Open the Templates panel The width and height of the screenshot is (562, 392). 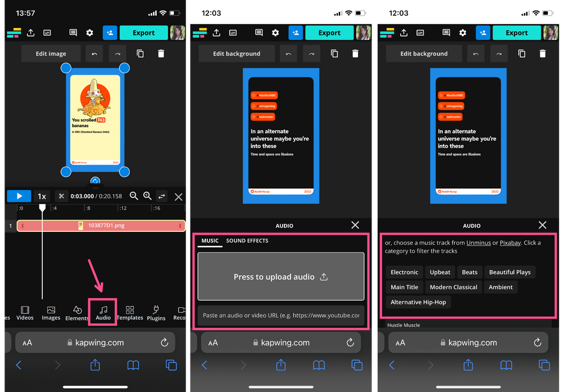pos(130,313)
